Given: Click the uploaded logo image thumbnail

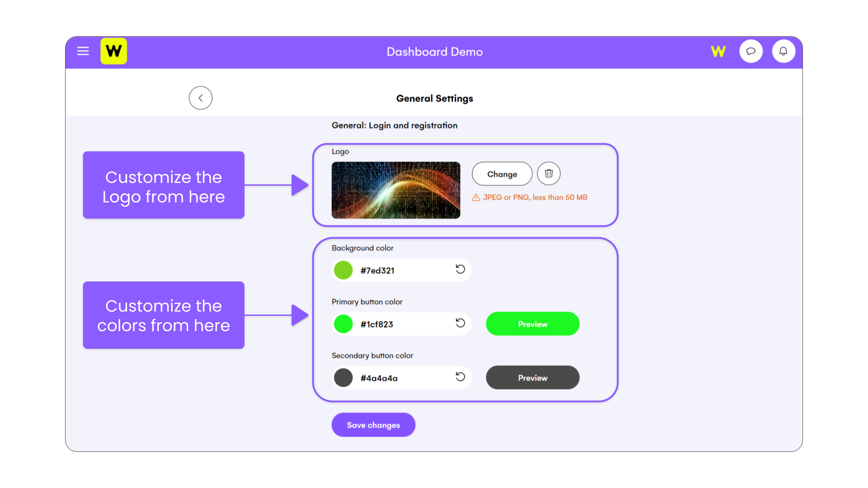Looking at the screenshot, I should pos(396,190).
